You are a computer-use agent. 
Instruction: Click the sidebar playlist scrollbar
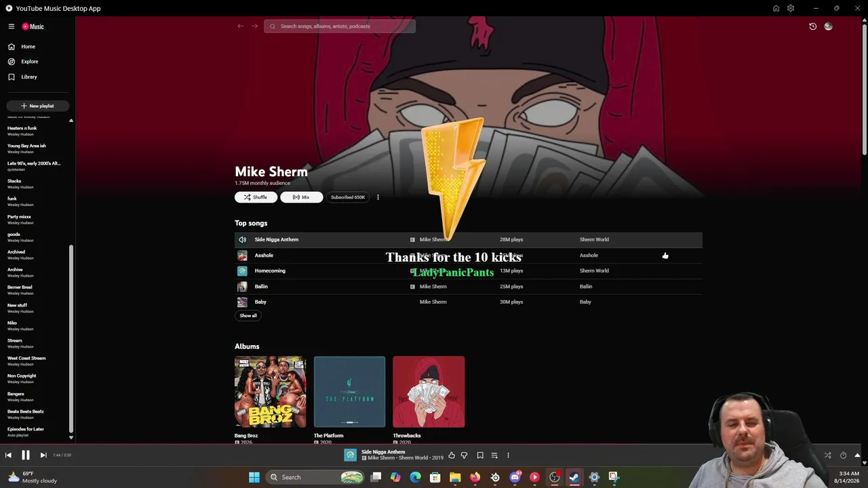[71, 339]
